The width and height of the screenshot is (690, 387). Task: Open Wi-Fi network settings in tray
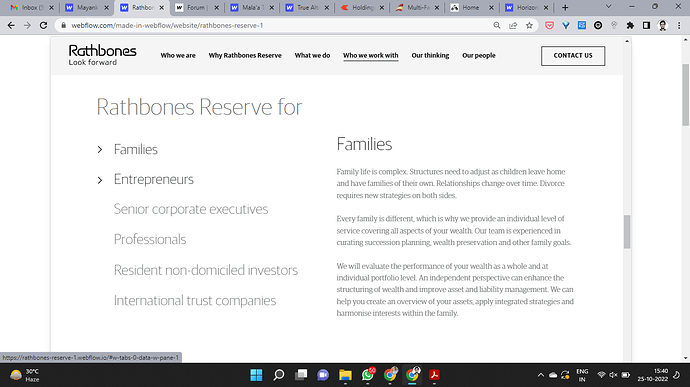pyautogui.click(x=601, y=375)
